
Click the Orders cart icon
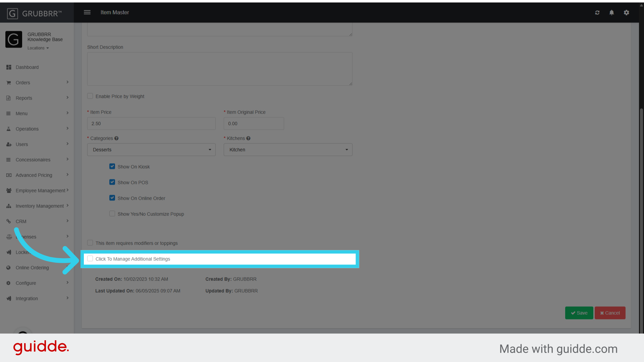coord(9,83)
